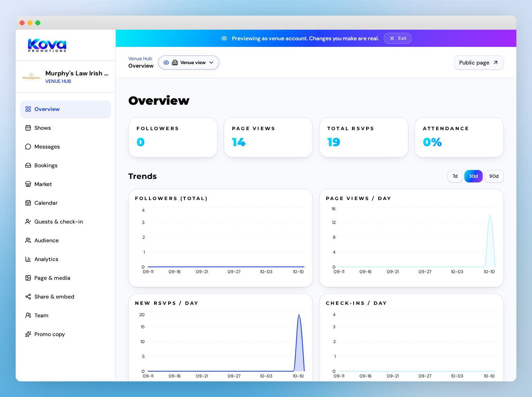Select the 30d trends range
Viewport: 532px width, 397px height.
coord(473,176)
